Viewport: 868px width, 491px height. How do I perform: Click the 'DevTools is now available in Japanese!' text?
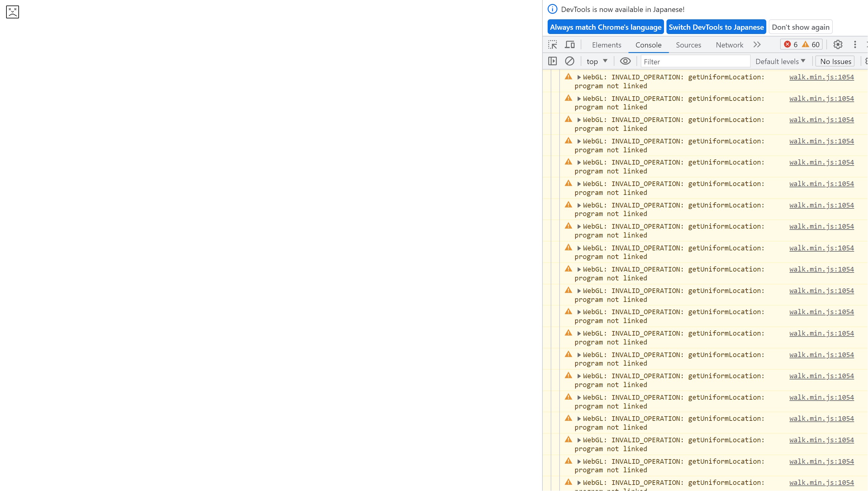coord(623,10)
